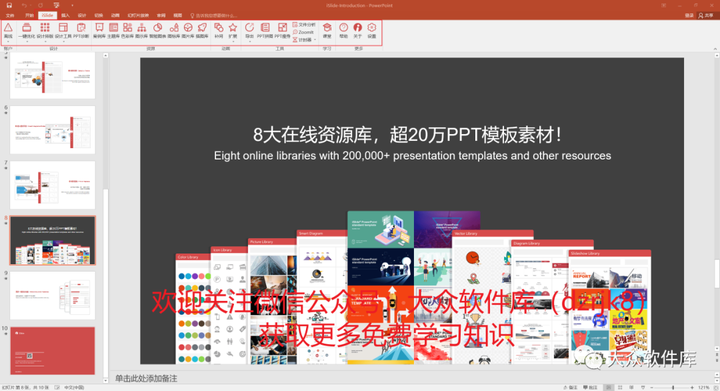Switch to Normal view in status bar
Viewport: 720px width, 391px height.
click(x=608, y=388)
